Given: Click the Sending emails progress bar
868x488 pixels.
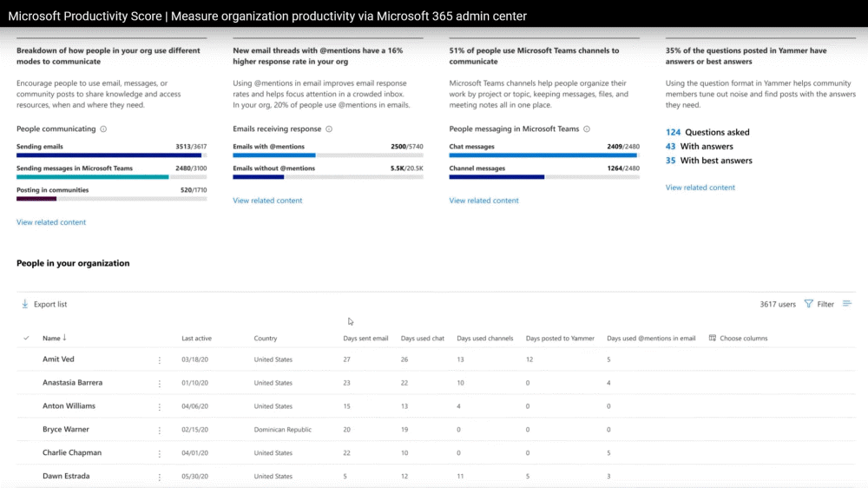Looking at the screenshot, I should 111,155.
